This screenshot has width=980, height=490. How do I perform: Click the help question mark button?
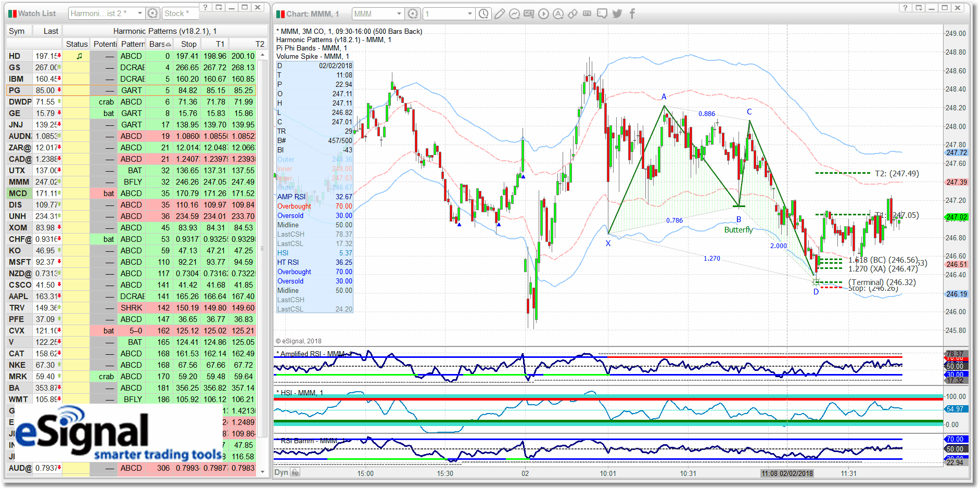click(x=206, y=7)
